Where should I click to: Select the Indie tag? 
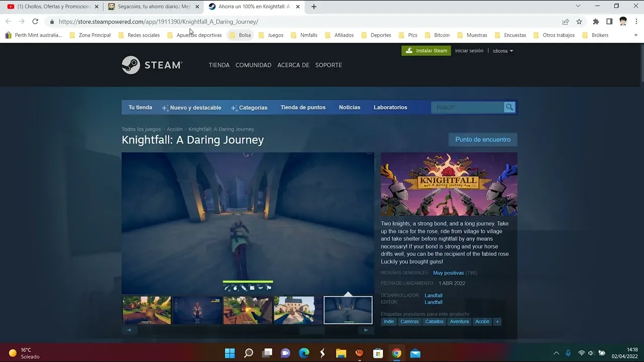pyautogui.click(x=389, y=322)
